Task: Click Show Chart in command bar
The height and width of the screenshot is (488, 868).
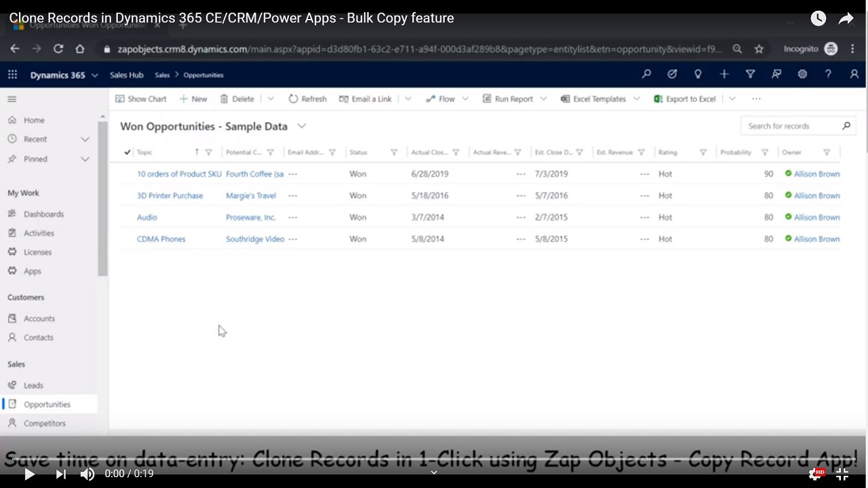Action: point(140,99)
